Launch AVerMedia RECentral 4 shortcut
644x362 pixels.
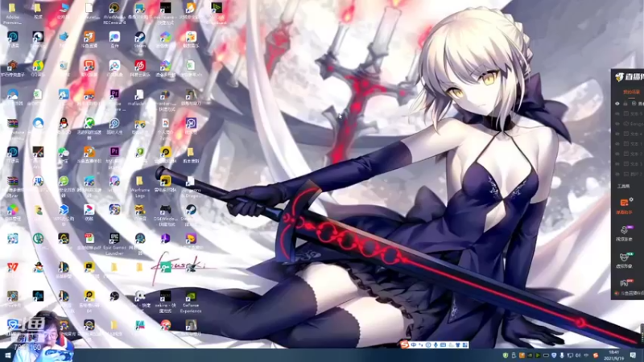pyautogui.click(x=114, y=8)
